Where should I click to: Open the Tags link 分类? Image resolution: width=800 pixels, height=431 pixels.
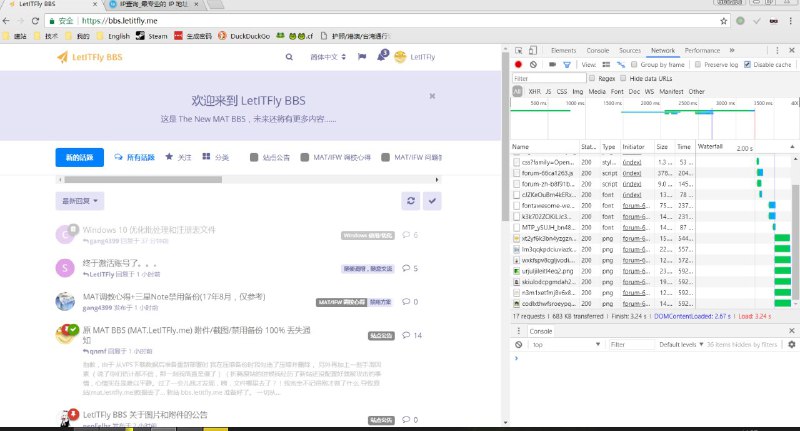[215, 157]
